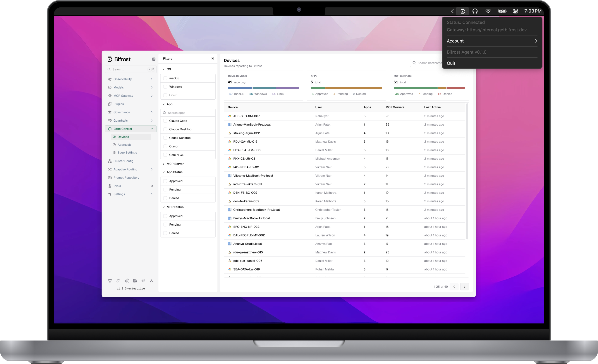Image resolution: width=598 pixels, height=364 pixels.
Task: Open the Settings sidebar item
Action: coord(131,194)
